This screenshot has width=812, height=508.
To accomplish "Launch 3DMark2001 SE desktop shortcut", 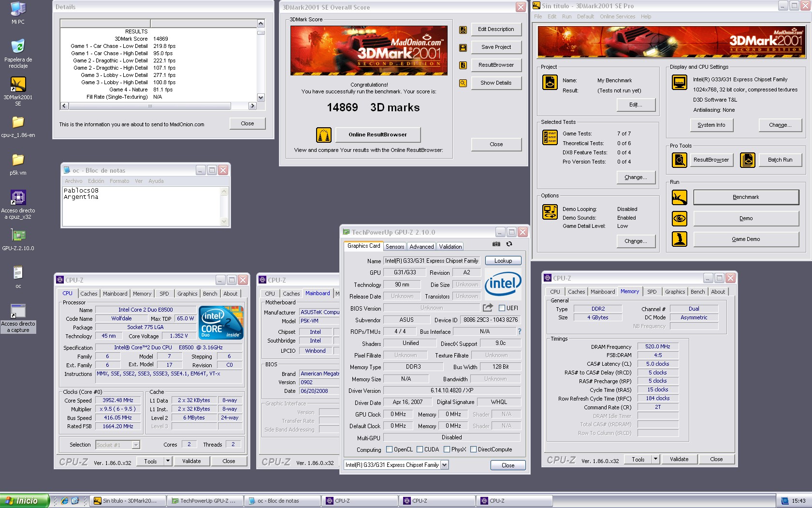I will (18, 84).
